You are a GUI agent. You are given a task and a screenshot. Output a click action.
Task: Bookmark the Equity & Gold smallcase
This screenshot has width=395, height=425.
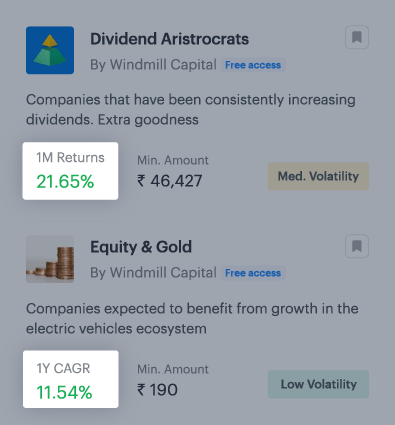357,246
